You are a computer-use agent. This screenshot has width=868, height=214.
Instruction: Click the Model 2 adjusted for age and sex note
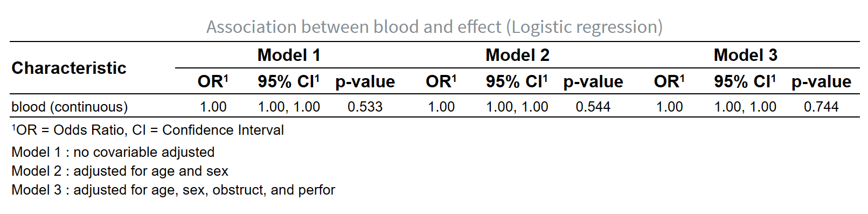(120, 171)
